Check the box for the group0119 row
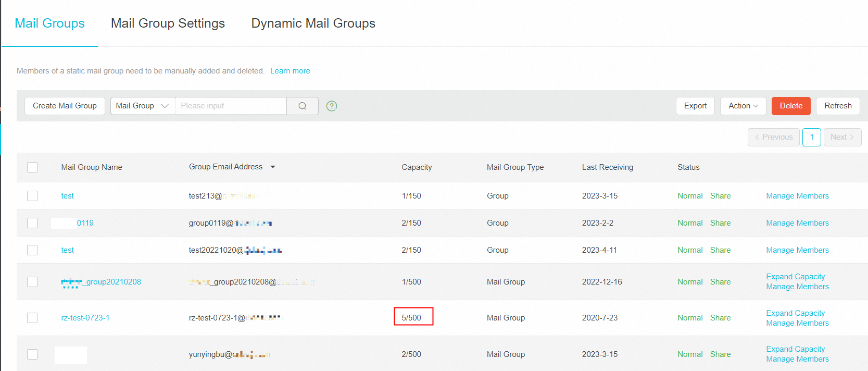 pos(32,223)
